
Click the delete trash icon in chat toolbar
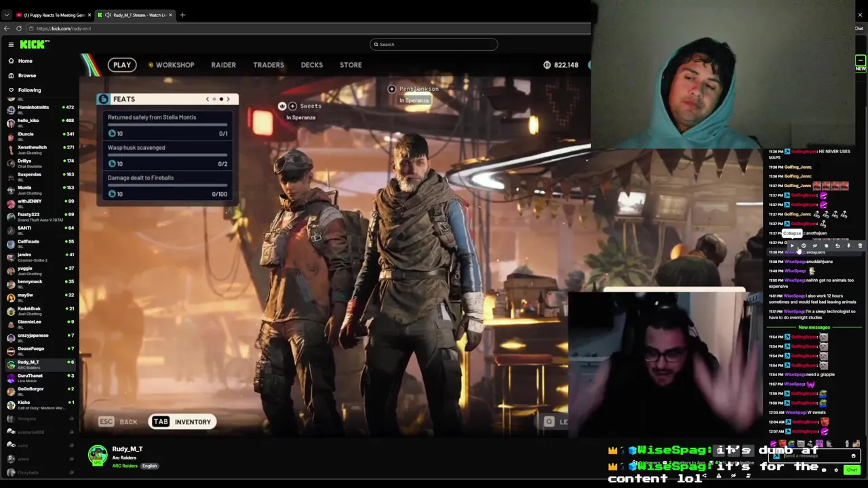point(860,246)
